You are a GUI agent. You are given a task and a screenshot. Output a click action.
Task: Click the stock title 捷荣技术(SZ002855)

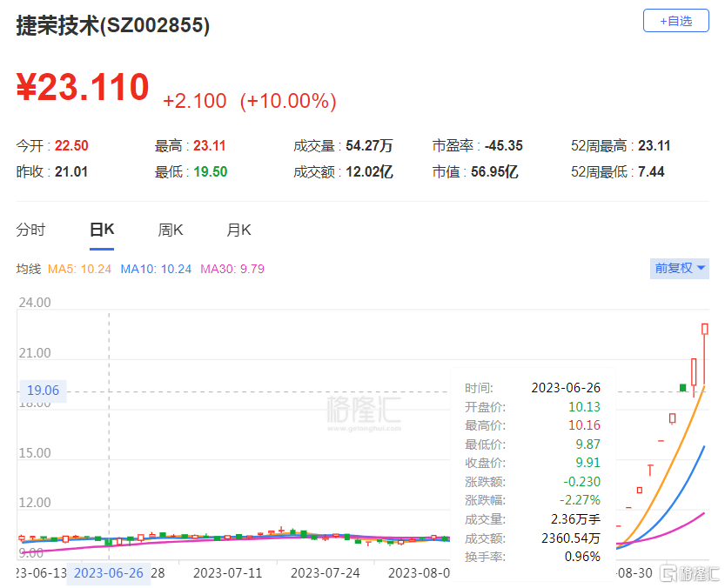(113, 25)
